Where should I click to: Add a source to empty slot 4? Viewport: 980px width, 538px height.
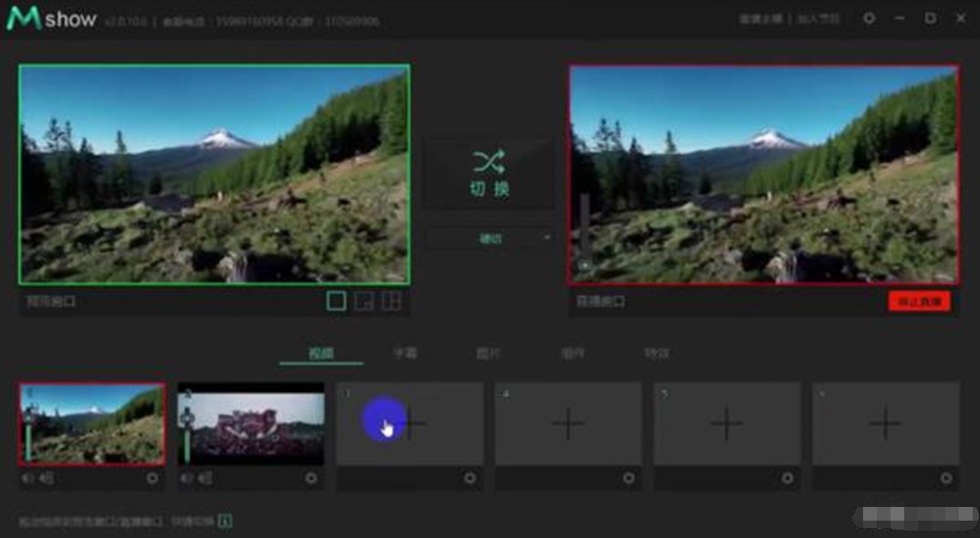coord(568,424)
